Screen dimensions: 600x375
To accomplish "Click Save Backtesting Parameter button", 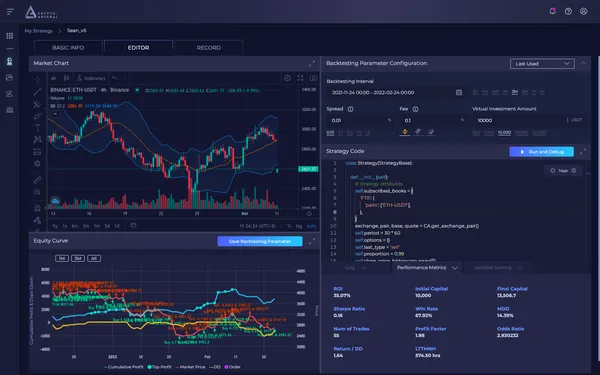I will click(260, 241).
